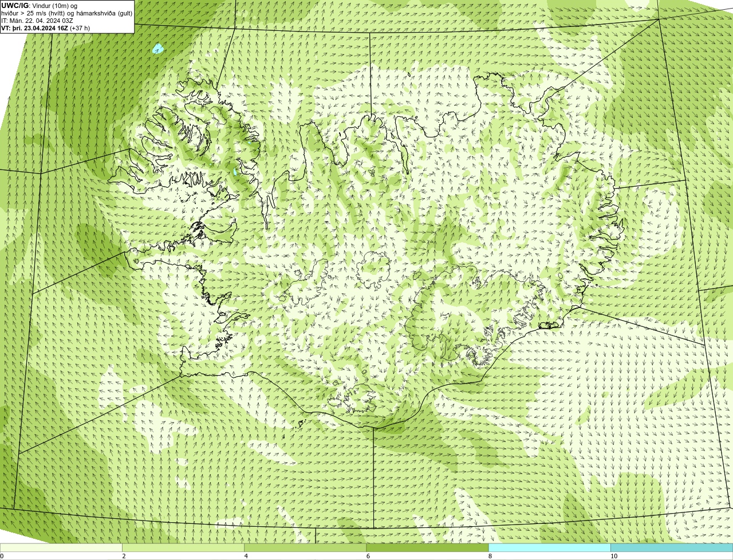This screenshot has height=560, width=733.
Task: Click the light green 2–4 colorbar segment
Action: coord(183,547)
